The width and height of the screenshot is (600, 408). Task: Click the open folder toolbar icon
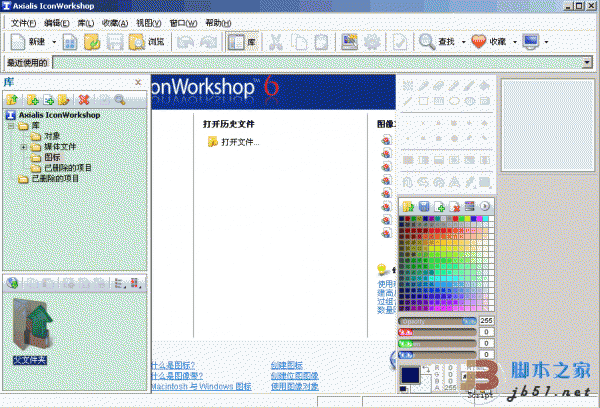coord(92,42)
